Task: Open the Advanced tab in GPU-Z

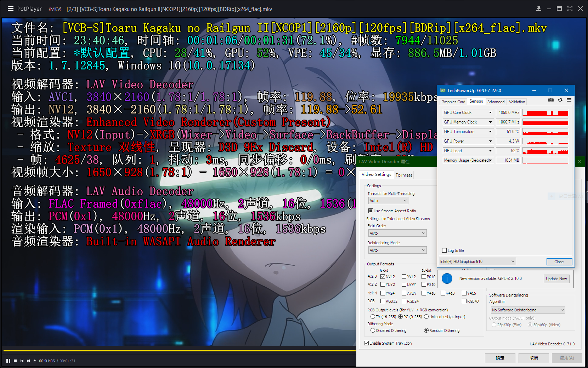Action: coord(496,102)
